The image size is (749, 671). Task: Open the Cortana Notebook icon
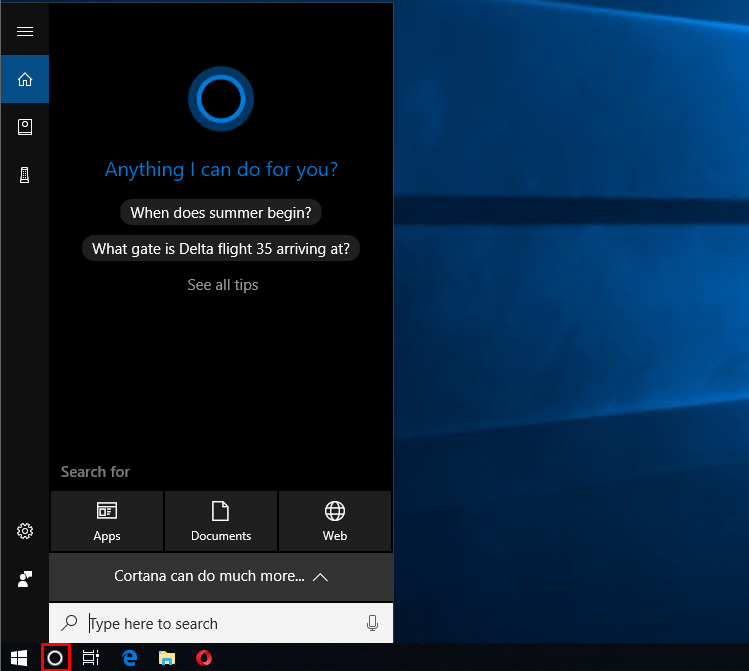(25, 127)
